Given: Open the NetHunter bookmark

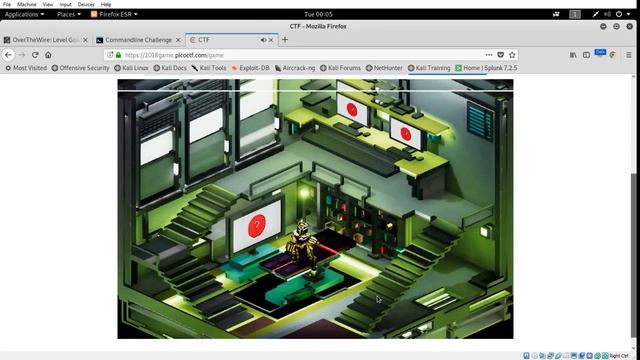Looking at the screenshot, I should pos(384,68).
